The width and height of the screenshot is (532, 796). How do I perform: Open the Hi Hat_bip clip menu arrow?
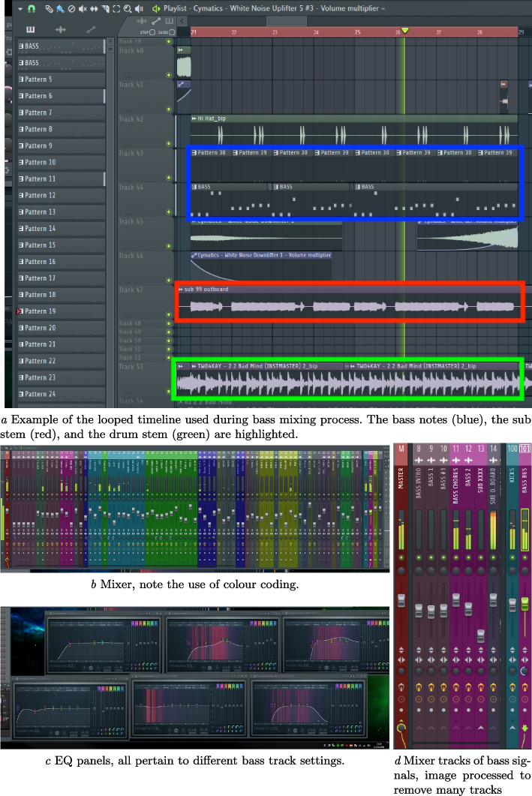pos(194,119)
